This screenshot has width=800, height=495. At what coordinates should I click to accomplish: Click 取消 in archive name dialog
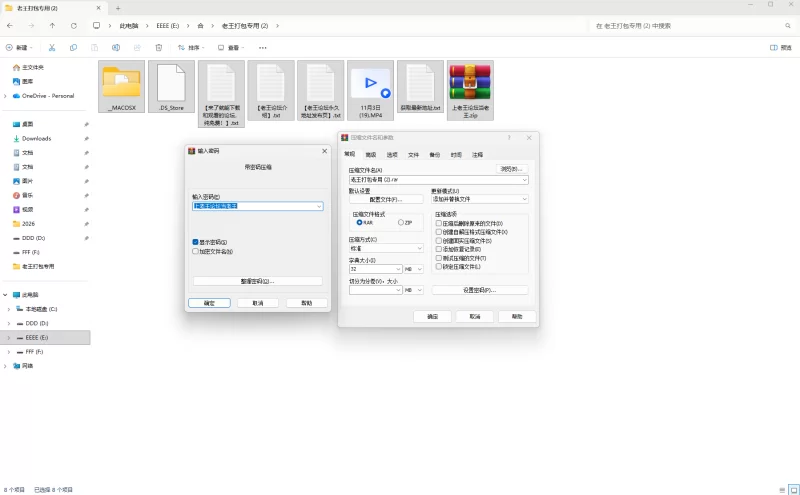pyautogui.click(x=475, y=316)
